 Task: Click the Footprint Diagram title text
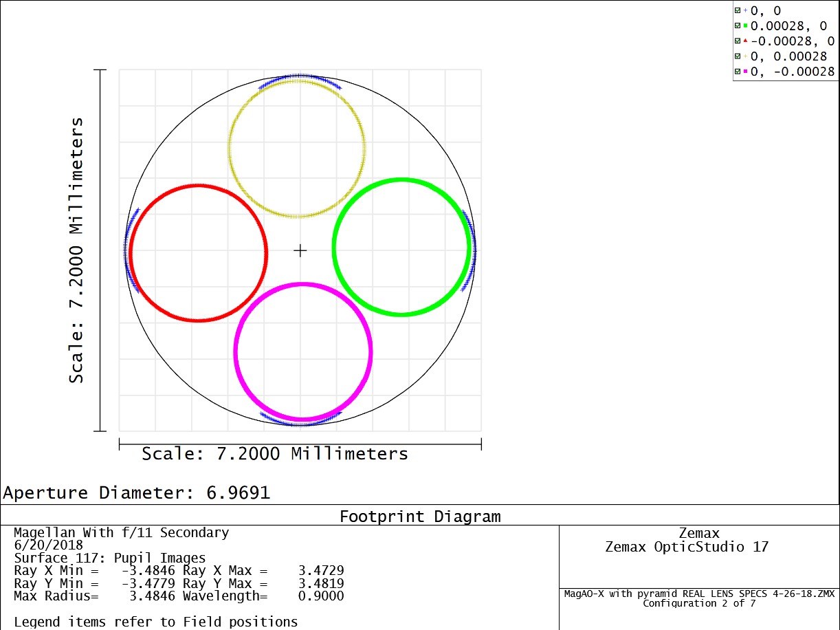point(420,517)
